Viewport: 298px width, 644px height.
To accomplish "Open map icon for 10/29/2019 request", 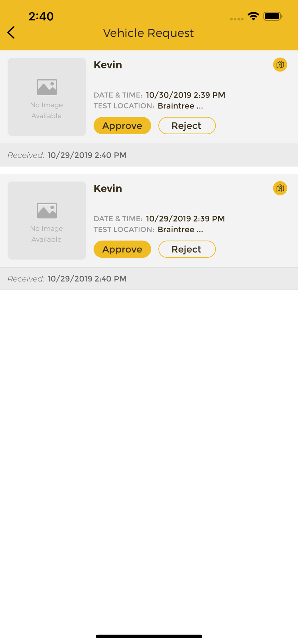I will 280,188.
